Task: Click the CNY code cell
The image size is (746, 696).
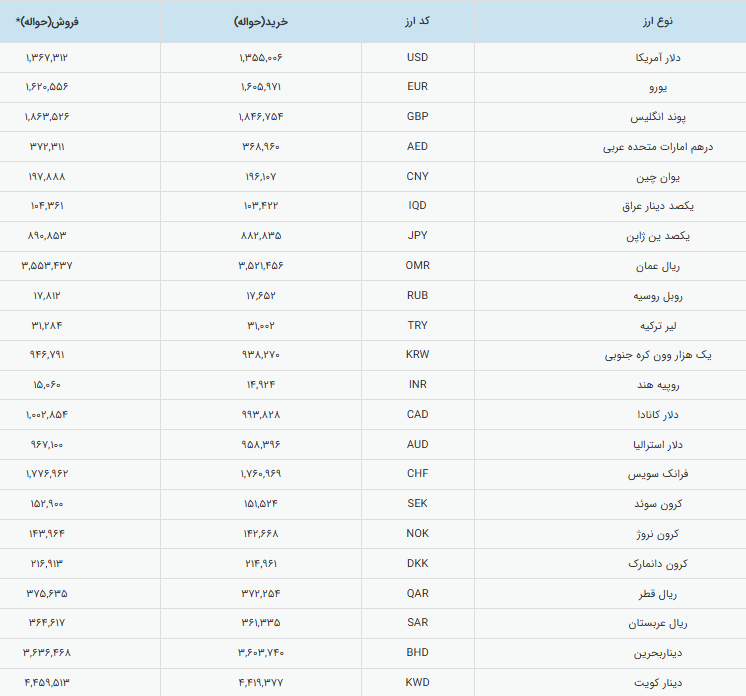Action: coord(417,176)
